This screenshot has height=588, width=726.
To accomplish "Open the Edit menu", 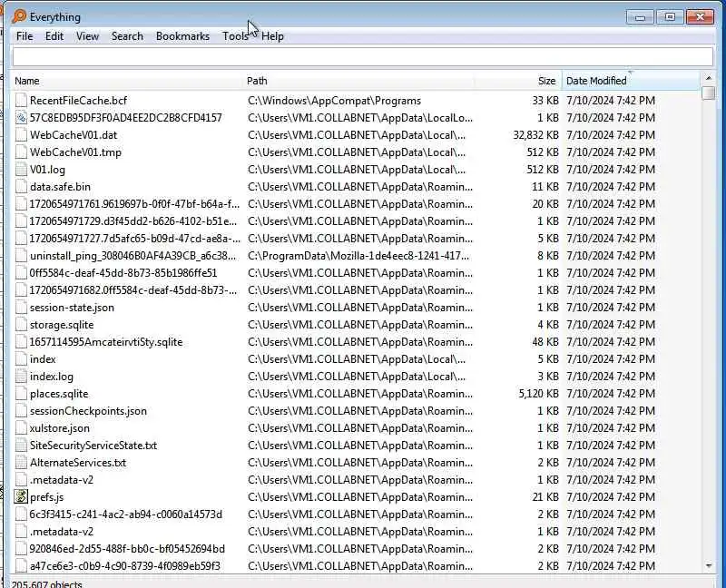I will click(54, 36).
